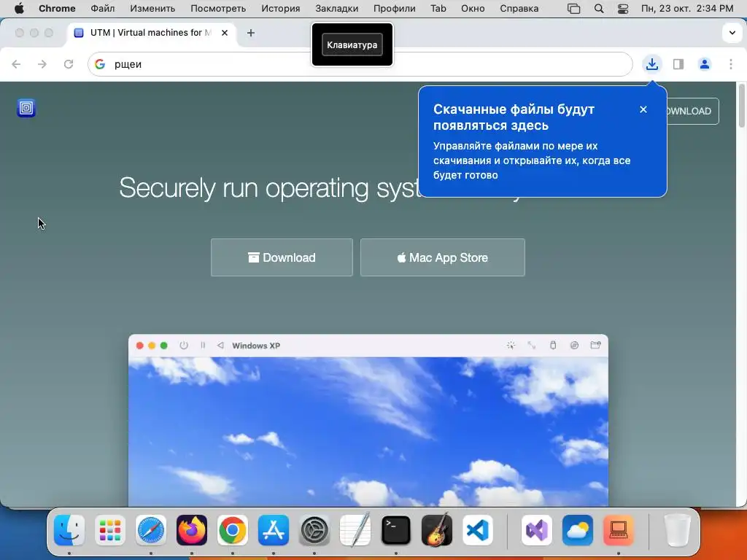Image resolution: width=747 pixels, height=560 pixels.
Task: Click the Клавиатура overlay button
Action: tap(352, 44)
